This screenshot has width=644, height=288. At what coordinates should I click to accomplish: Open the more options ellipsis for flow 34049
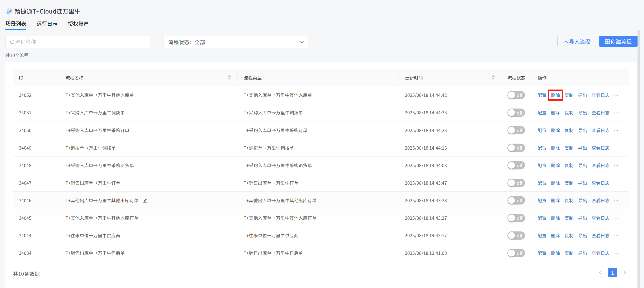pyautogui.click(x=616, y=148)
